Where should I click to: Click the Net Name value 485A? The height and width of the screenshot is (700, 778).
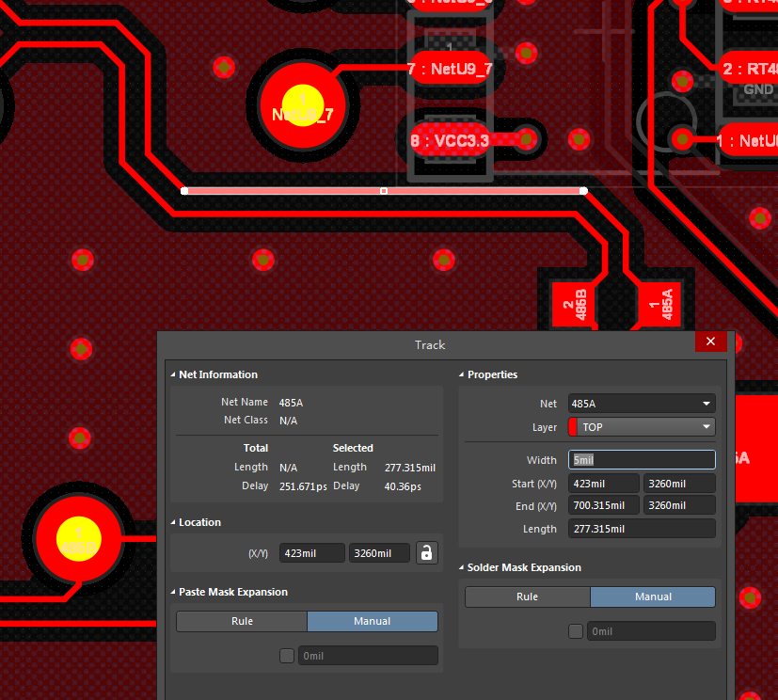click(x=292, y=403)
